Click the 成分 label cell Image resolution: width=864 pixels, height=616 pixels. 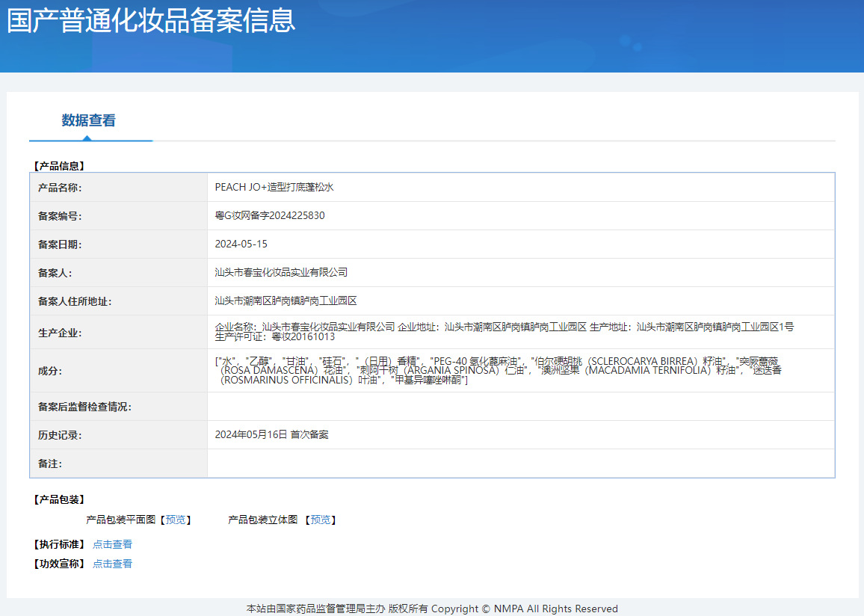(x=119, y=371)
